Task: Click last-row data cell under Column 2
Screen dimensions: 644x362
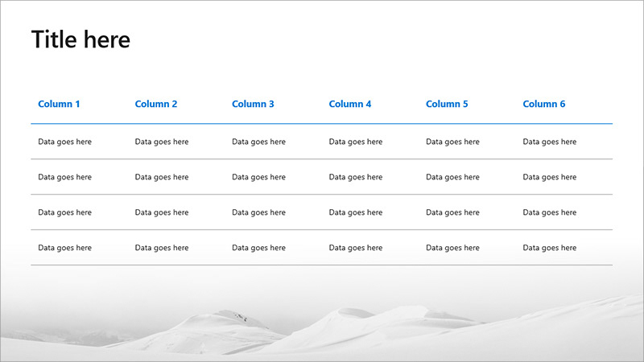Action: click(162, 248)
